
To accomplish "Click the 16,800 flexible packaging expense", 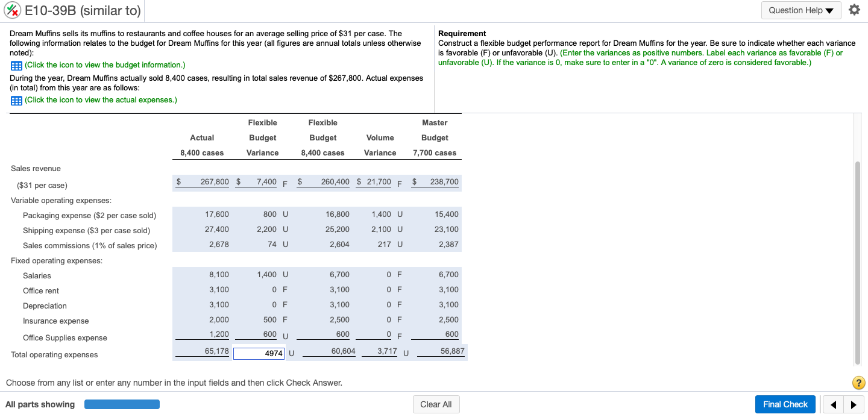I will 338,215.
